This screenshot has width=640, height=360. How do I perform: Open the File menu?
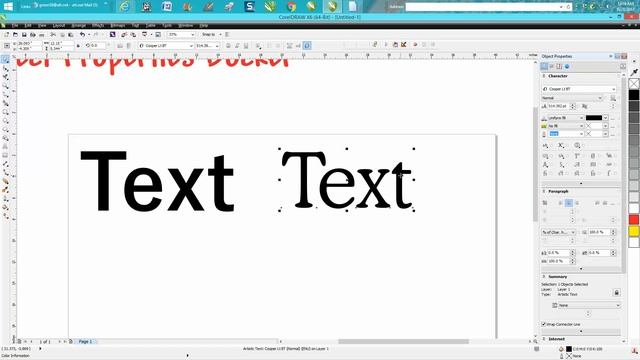point(15,25)
